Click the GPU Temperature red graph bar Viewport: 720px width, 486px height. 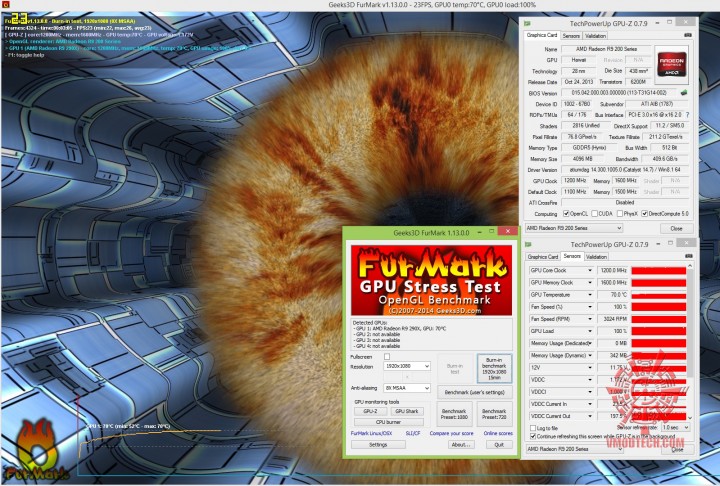pos(658,295)
